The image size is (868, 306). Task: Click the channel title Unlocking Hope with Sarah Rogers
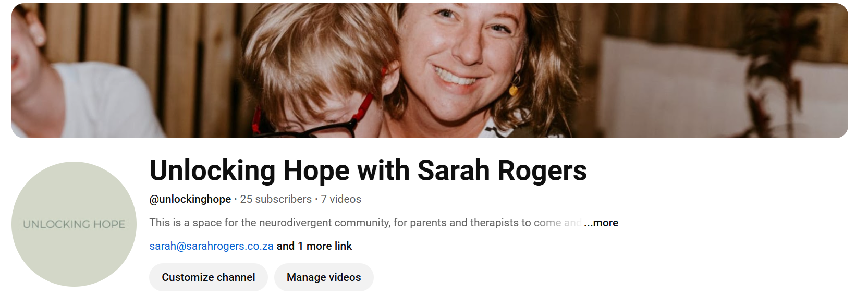coord(368,170)
